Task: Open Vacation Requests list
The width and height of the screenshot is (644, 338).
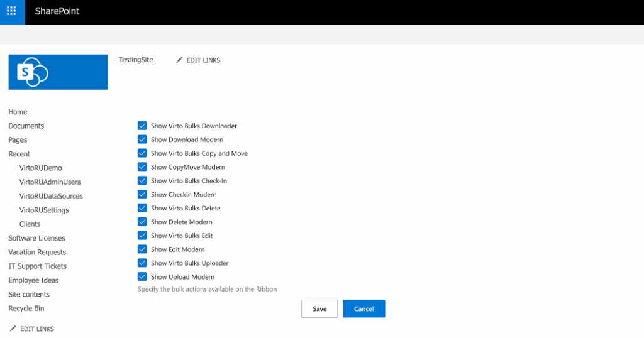Action: [x=37, y=253]
